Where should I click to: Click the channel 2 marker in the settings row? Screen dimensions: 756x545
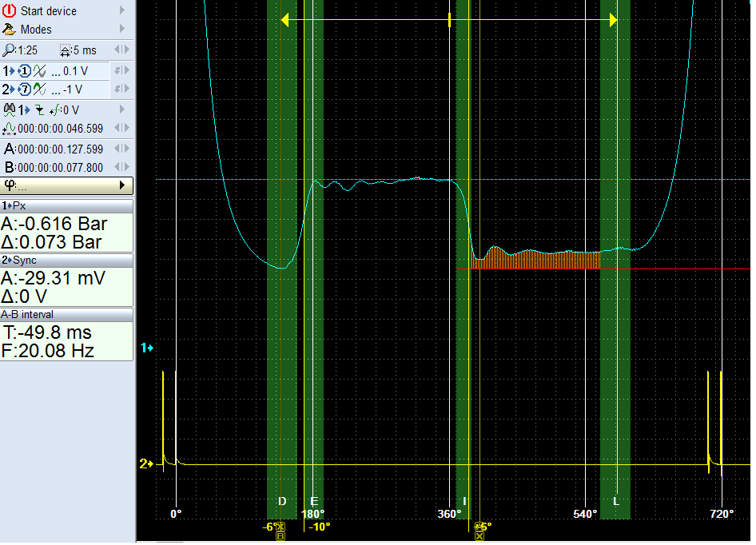click(9, 90)
